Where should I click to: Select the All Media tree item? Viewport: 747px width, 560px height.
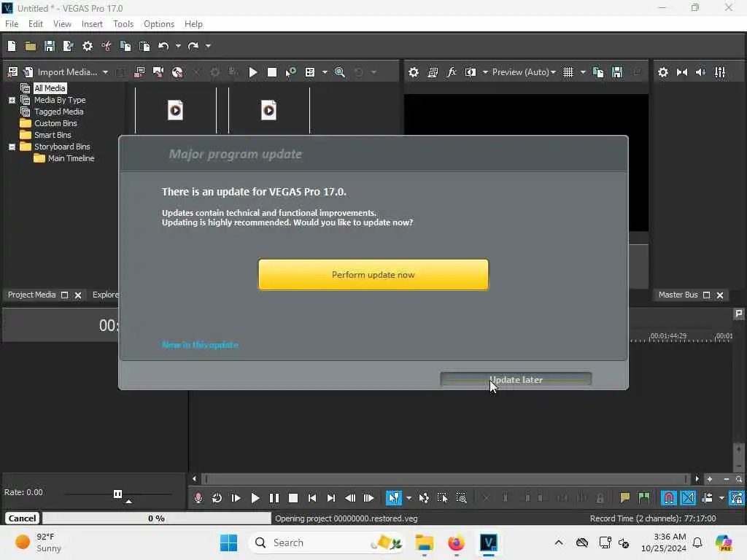pos(50,88)
